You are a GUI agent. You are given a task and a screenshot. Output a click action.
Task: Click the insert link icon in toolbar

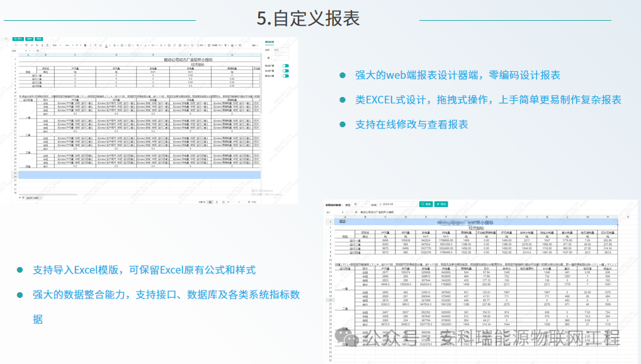[x=174, y=45]
